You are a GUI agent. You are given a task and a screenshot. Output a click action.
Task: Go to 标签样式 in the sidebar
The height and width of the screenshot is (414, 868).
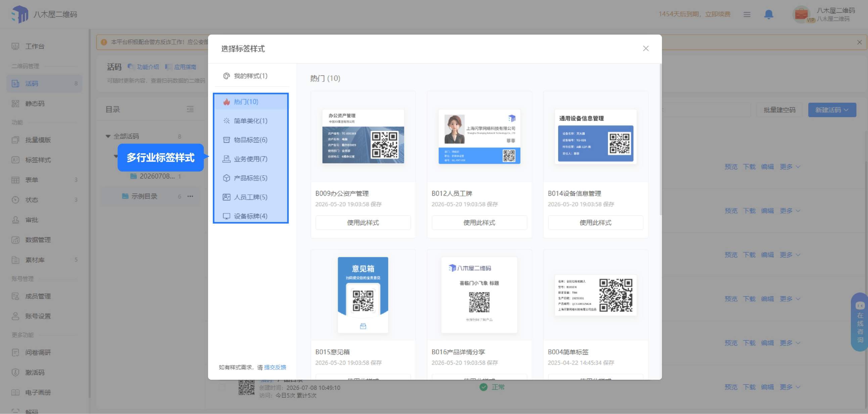pos(38,160)
